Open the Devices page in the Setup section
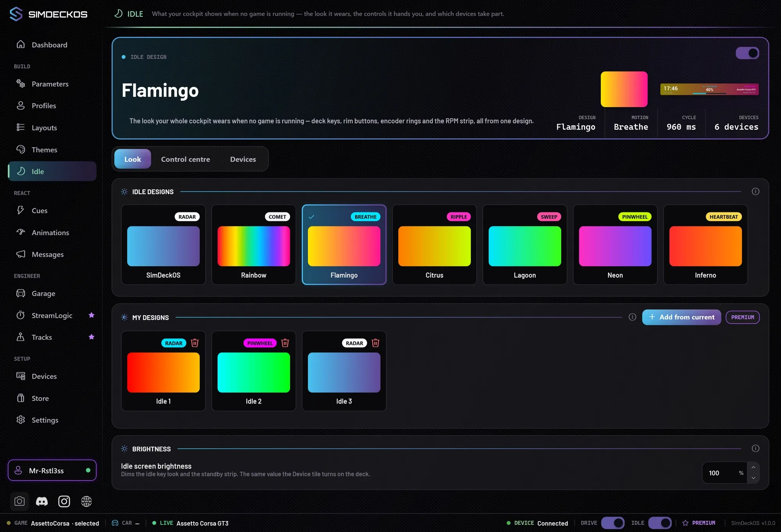The height and width of the screenshot is (532, 781). (52, 376)
